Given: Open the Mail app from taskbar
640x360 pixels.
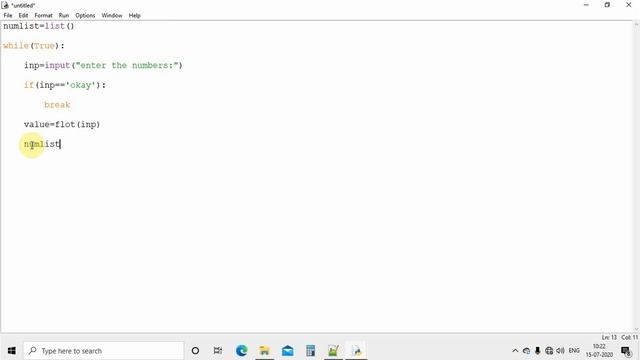Looking at the screenshot, I should click(x=287, y=351).
